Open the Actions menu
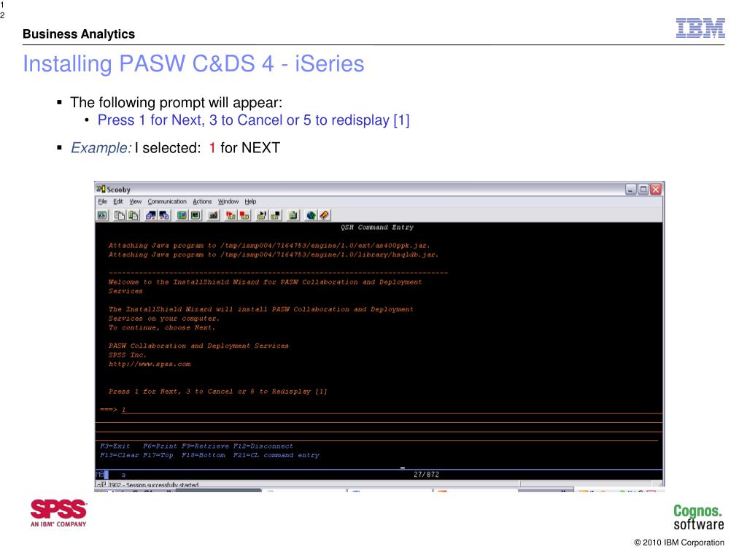This screenshot has height=560, width=747. click(x=202, y=201)
